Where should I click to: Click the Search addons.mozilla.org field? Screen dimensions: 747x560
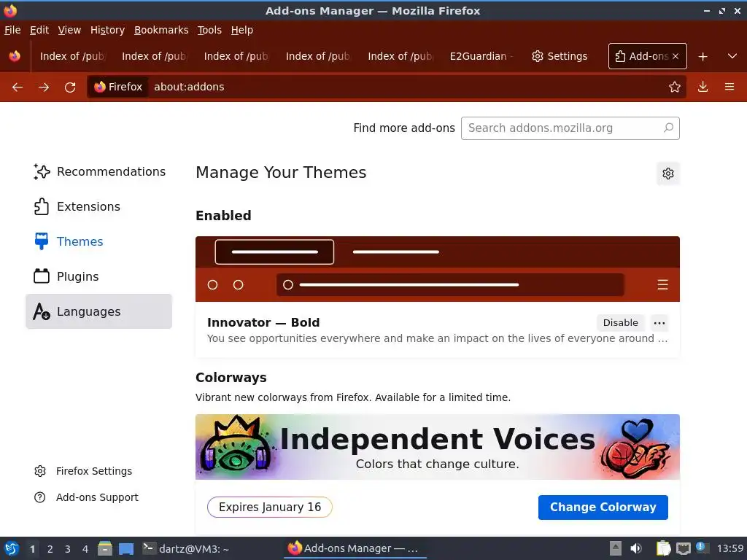570,128
